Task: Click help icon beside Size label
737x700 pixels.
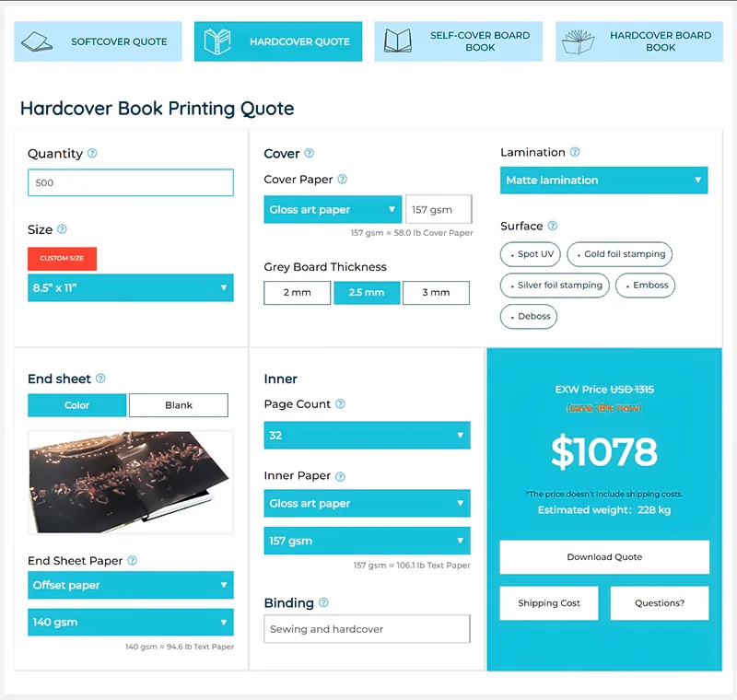Action: 63,229
